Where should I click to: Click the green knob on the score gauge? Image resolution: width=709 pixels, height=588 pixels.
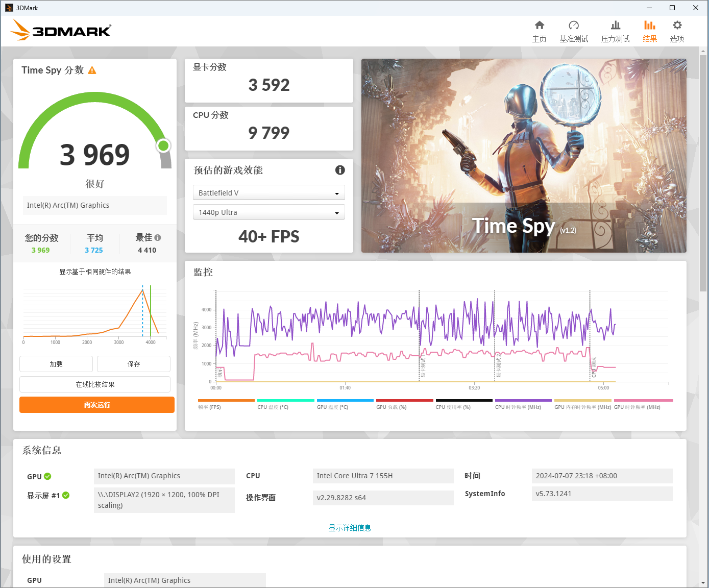163,146
